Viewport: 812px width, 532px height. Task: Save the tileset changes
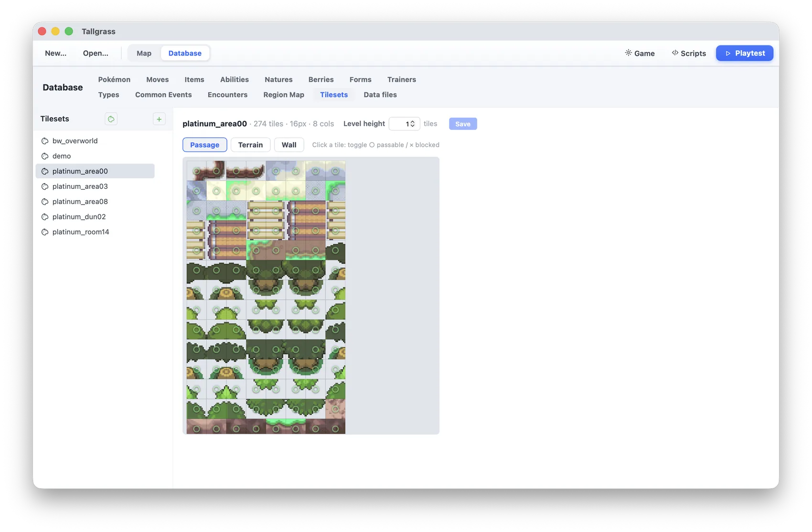tap(463, 124)
